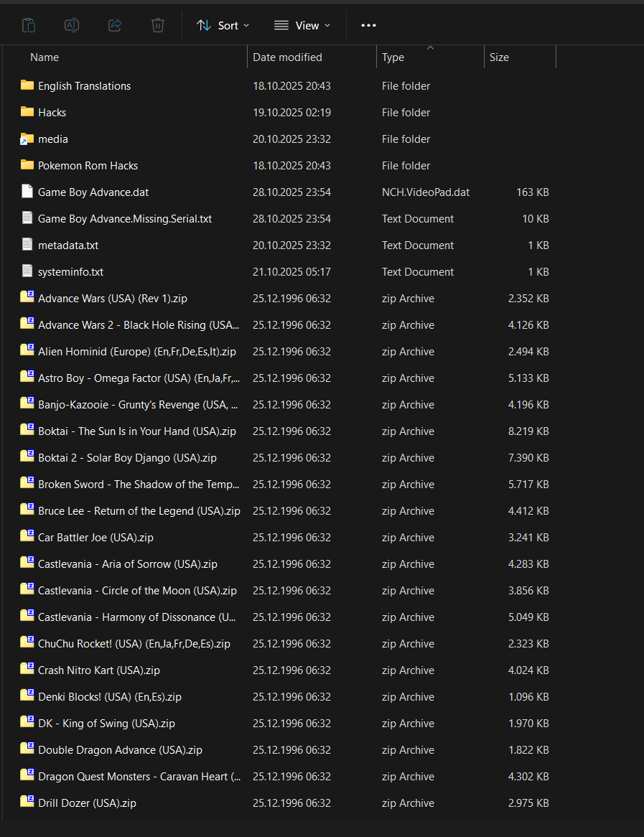Open the Sort dropdown
The image size is (644, 837).
pos(223,25)
